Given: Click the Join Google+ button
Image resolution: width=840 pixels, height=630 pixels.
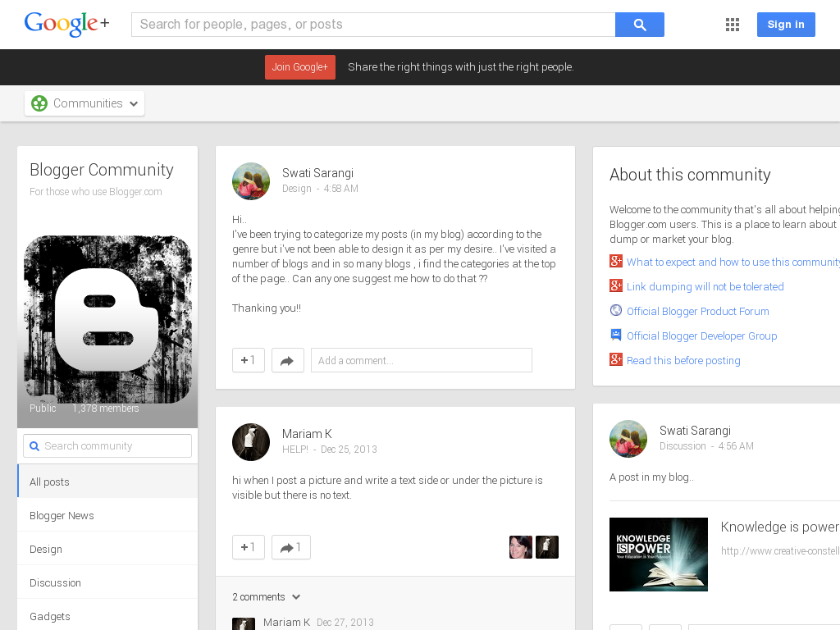Looking at the screenshot, I should tap(300, 67).
